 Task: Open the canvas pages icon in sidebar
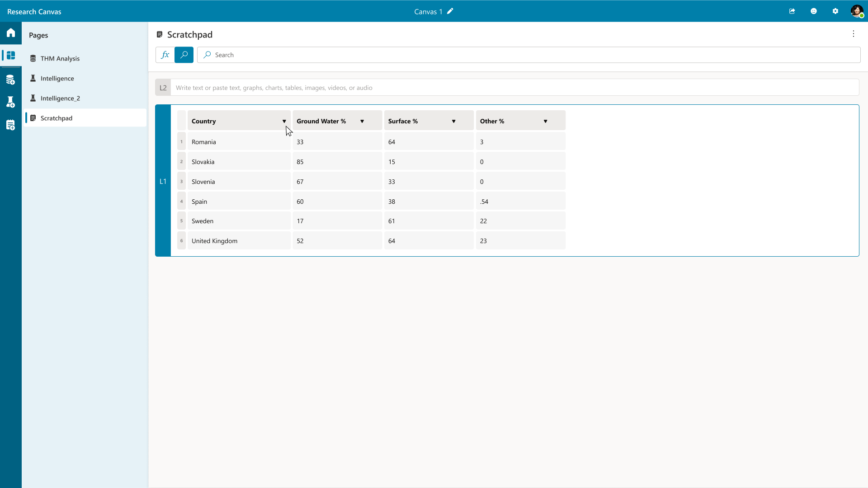tap(11, 56)
